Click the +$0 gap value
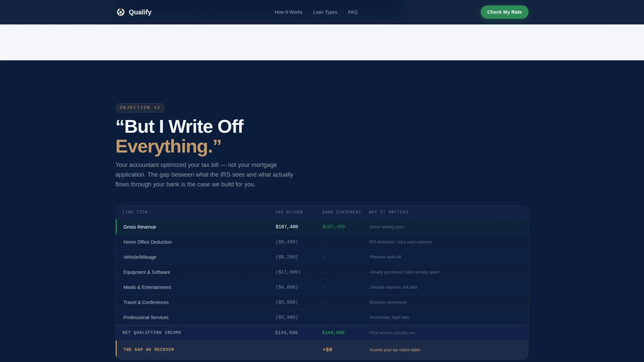This screenshot has height=362, width=644. coord(327,350)
